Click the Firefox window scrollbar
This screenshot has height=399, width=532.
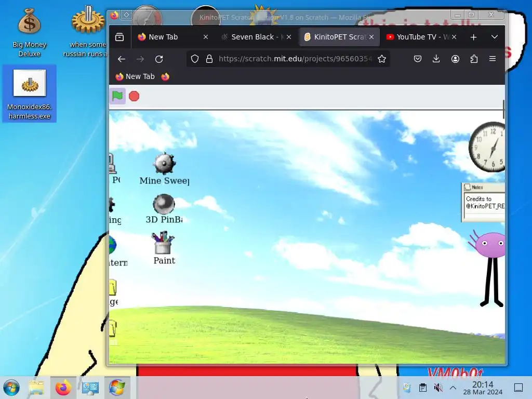pyautogui.click(x=503, y=109)
